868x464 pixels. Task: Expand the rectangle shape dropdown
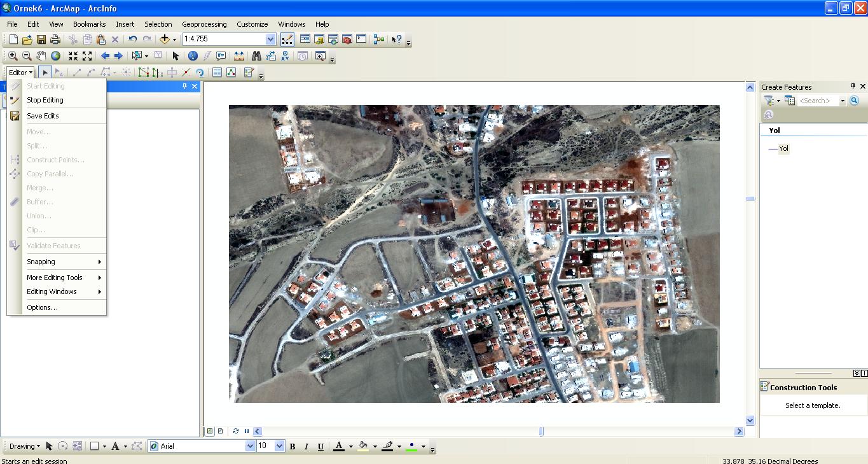(104, 446)
